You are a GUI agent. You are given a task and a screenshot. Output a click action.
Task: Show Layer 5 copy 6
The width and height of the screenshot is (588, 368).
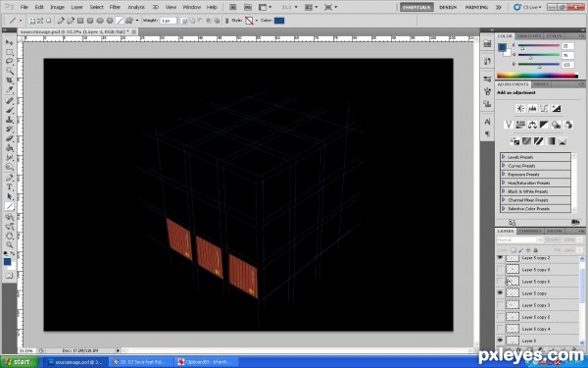click(x=500, y=282)
